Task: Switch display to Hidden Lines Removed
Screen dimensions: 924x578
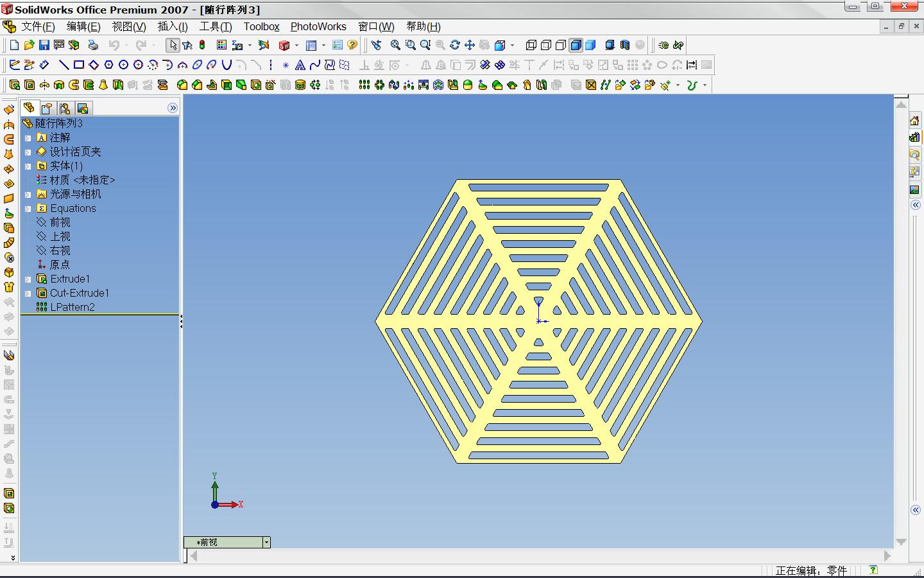Action: 561,45
